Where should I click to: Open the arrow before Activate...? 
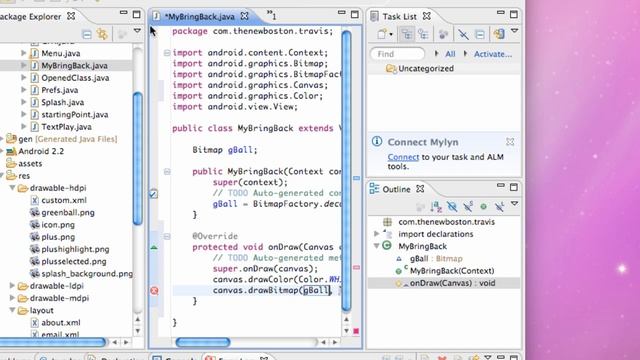coord(466,53)
